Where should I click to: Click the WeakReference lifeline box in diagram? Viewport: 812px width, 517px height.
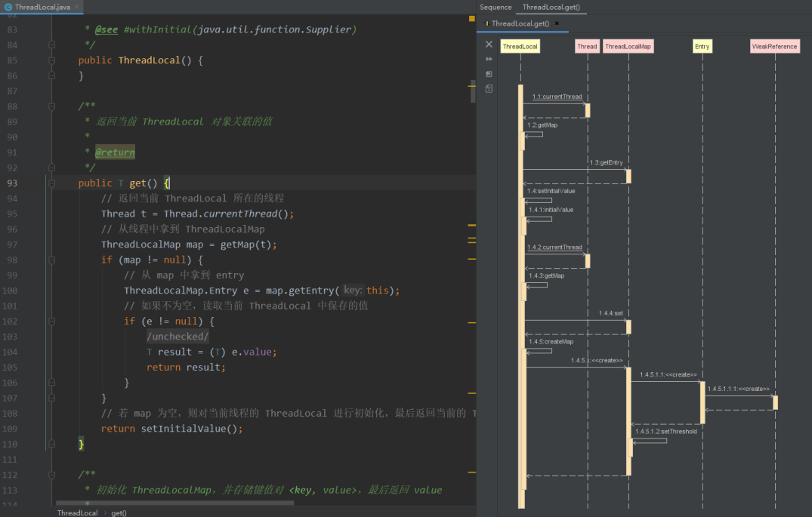(x=774, y=47)
